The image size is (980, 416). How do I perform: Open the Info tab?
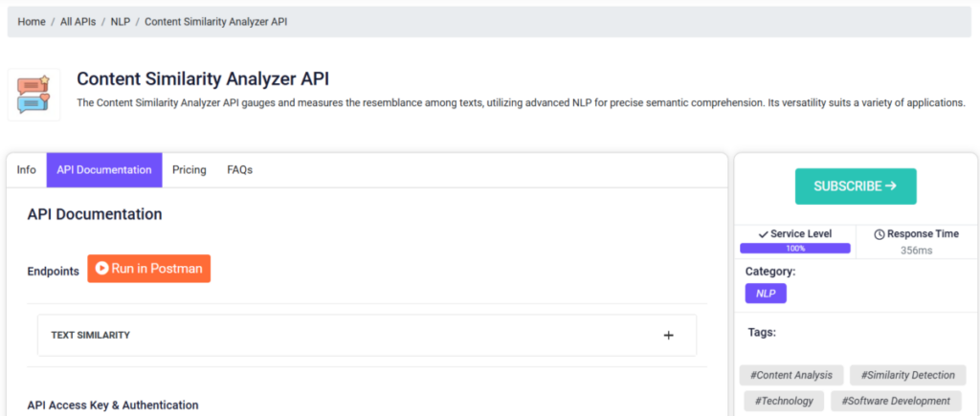(26, 170)
